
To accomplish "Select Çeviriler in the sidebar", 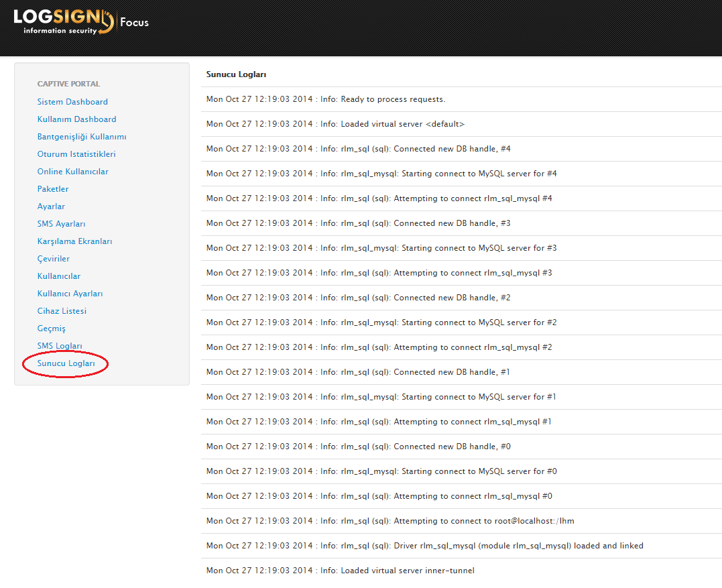I will (x=54, y=259).
